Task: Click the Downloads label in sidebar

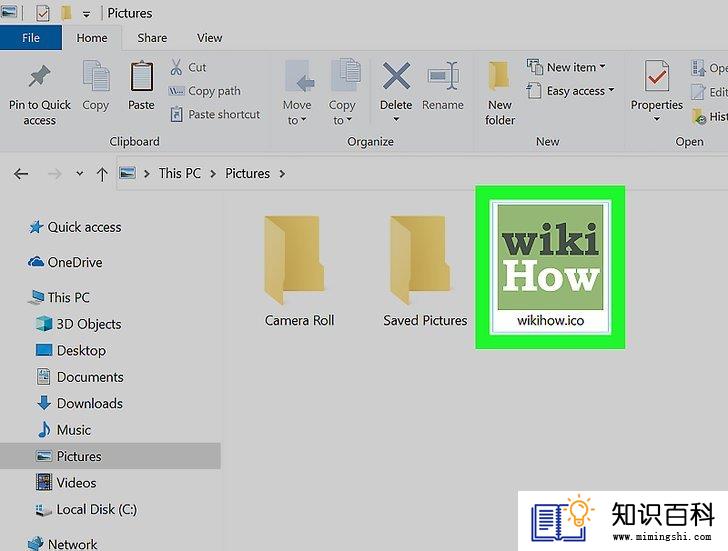Action: point(90,403)
